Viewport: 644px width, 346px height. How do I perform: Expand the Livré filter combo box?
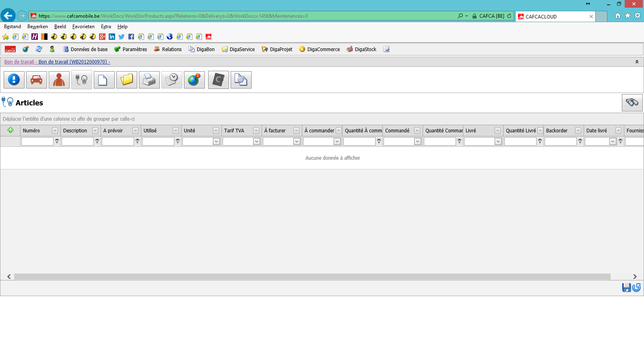[498, 141]
